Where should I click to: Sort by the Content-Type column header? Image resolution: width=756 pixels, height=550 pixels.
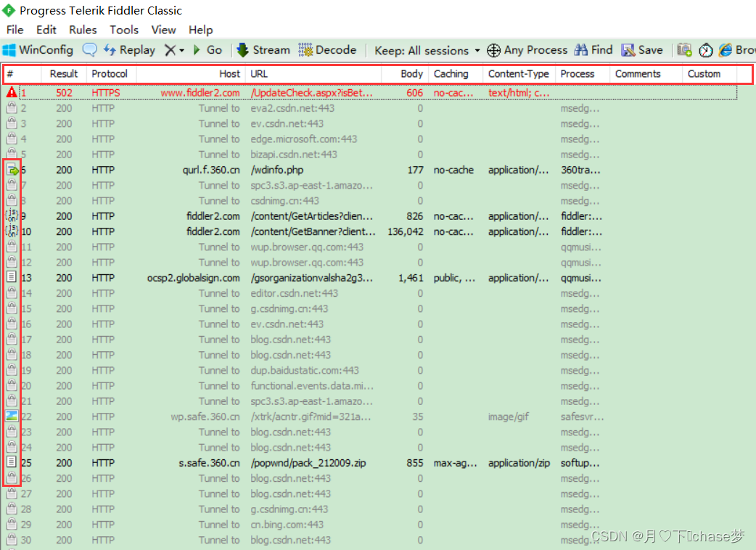(519, 74)
